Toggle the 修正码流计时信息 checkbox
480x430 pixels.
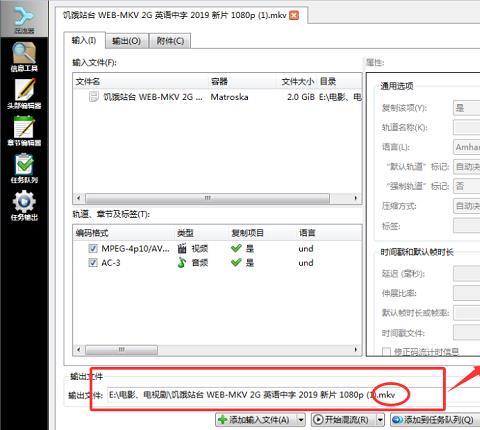point(386,352)
